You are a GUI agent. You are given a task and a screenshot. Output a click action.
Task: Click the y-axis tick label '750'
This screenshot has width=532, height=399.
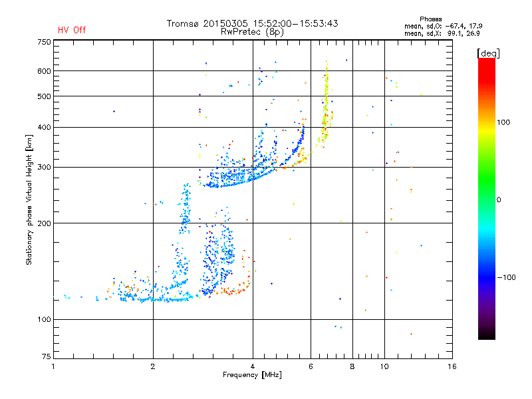44,42
